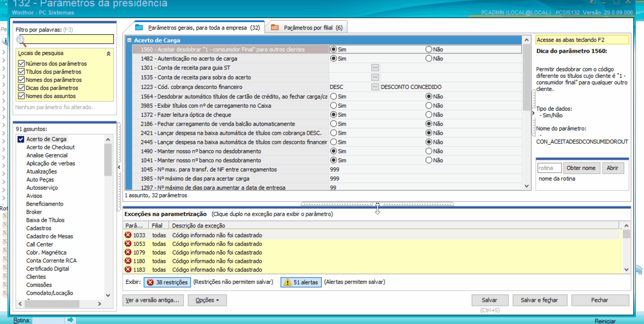Select the Clientes subject
The height and width of the screenshot is (324, 644).
click(x=36, y=277)
